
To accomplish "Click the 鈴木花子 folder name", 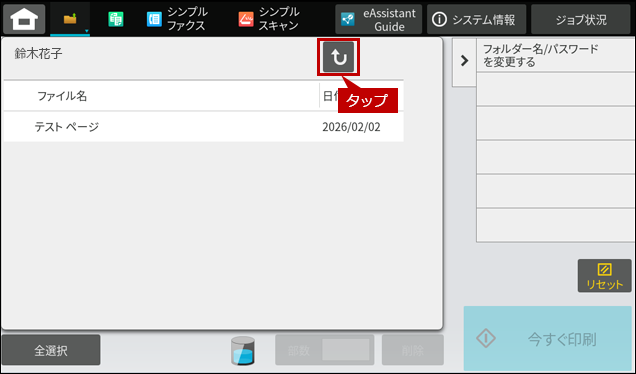I will pos(39,54).
